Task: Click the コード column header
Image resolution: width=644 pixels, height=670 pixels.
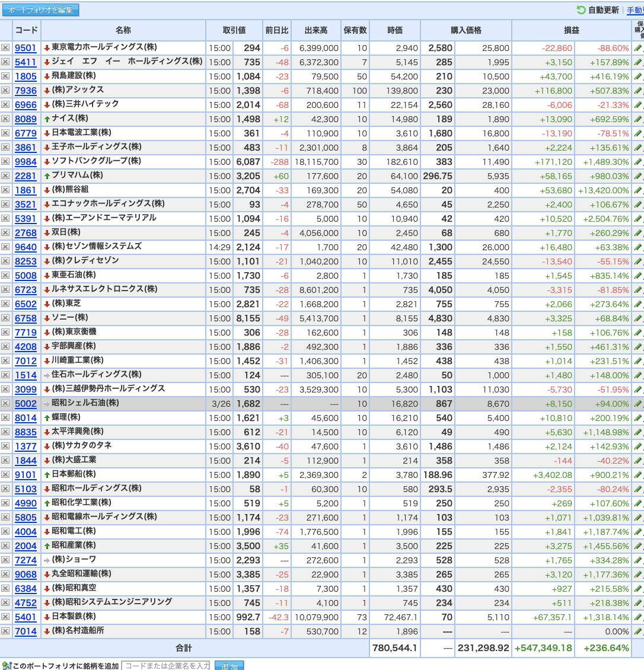Action: coord(27,30)
